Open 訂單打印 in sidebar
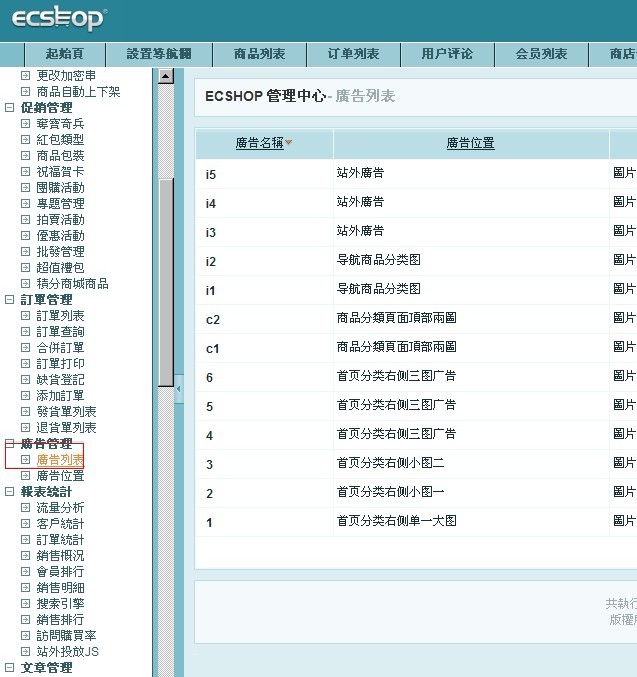Screen dimensions: 637x677 (x=60, y=364)
